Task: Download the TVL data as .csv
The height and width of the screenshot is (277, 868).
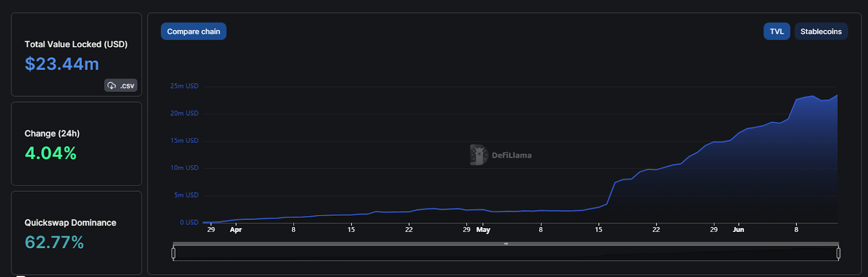Action: (x=121, y=85)
